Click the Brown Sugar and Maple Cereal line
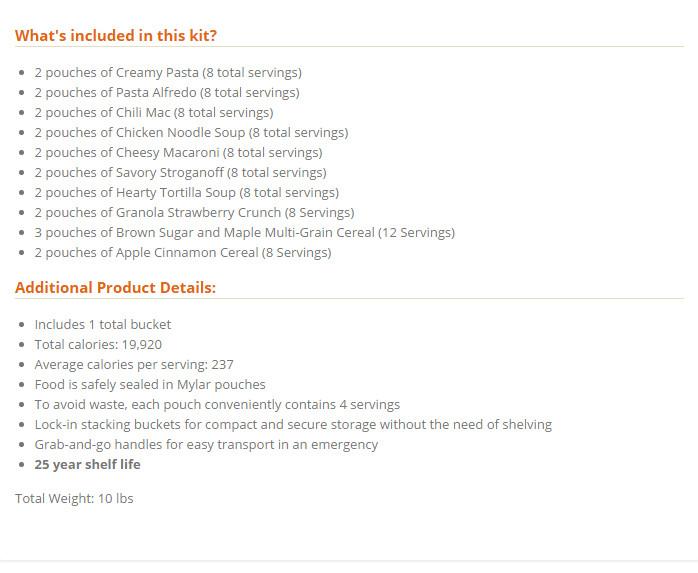Image resolution: width=698 pixels, height=573 pixels. (244, 232)
